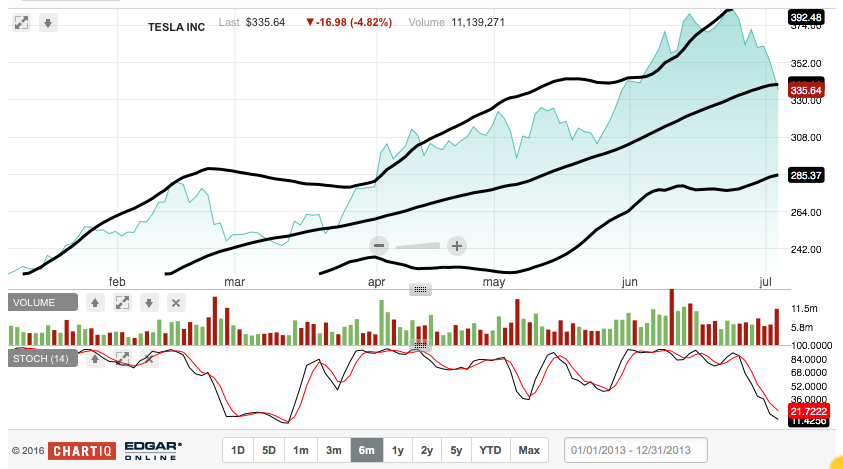Expand main chart to full screen
Image resolution: width=843 pixels, height=469 pixels.
tap(22, 23)
